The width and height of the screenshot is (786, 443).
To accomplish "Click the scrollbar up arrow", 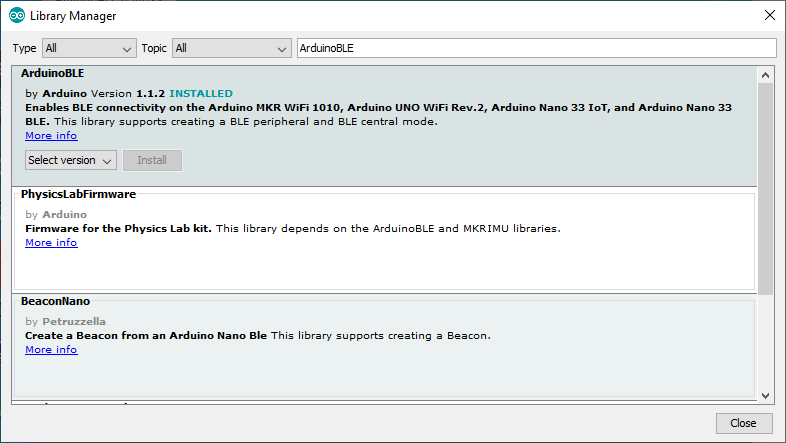I will pos(765,75).
